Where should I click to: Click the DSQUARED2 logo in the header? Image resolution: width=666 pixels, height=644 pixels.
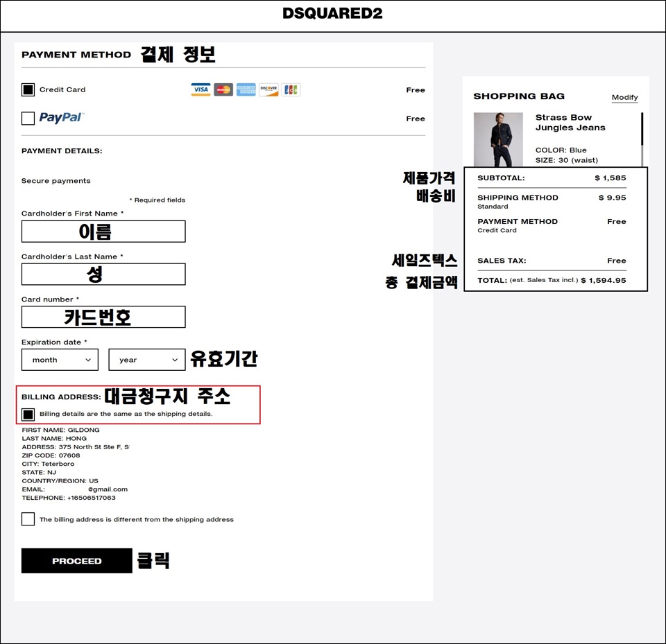[332, 13]
